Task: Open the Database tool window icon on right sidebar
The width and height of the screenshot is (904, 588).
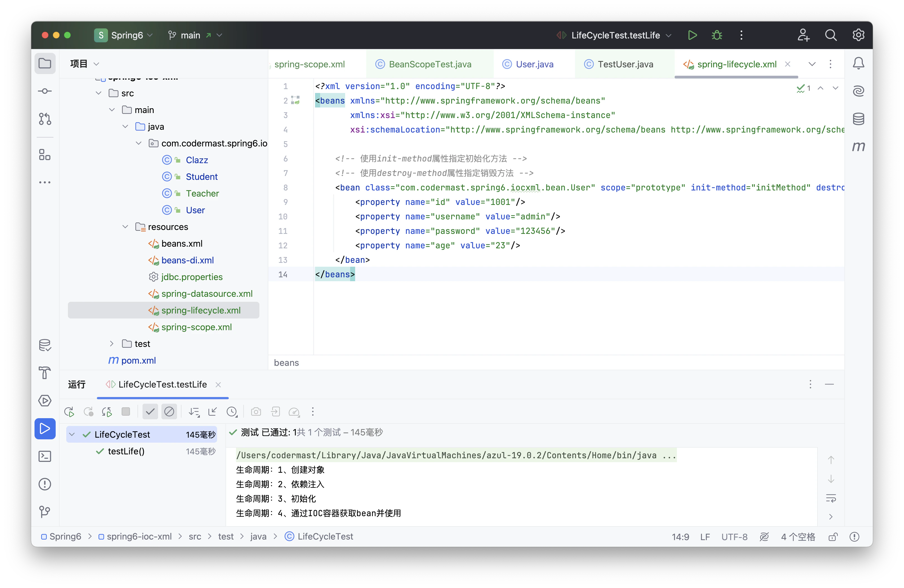Action: pos(858,119)
